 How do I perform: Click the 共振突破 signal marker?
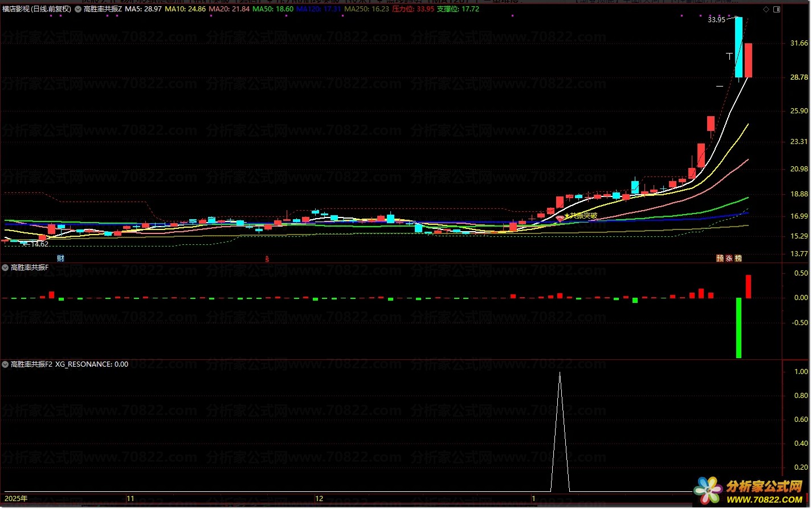pyautogui.click(x=580, y=216)
